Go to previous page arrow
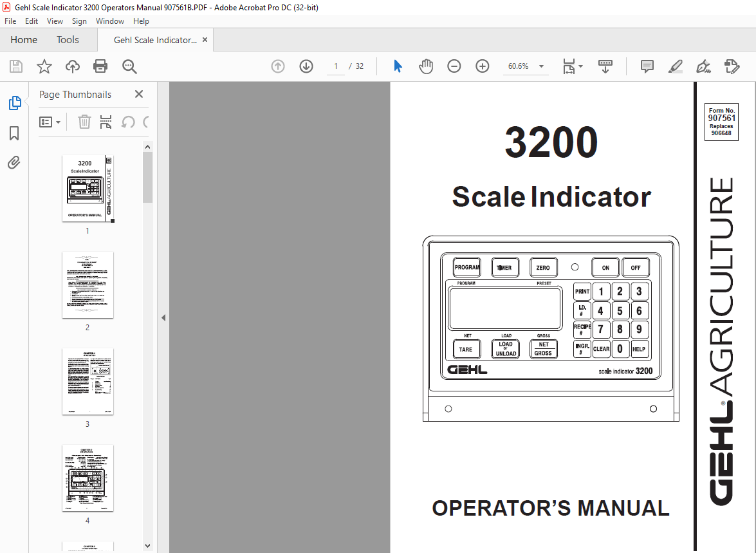Screen dimensions: 756x553 point(278,66)
